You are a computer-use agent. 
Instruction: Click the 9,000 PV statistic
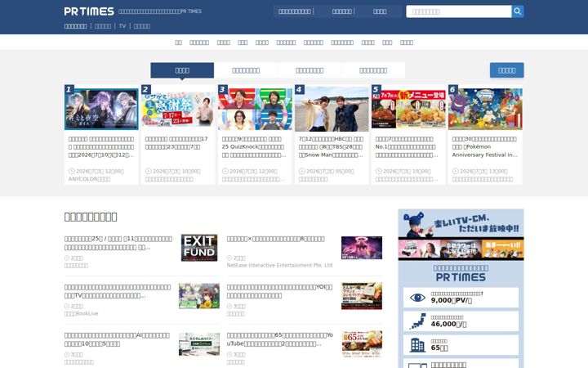pos(461,298)
